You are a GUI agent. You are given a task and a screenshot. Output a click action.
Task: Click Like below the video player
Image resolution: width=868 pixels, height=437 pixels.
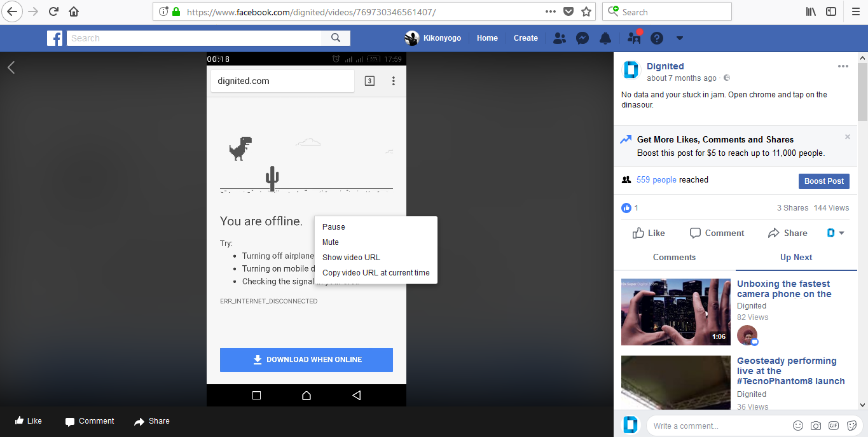coord(28,421)
